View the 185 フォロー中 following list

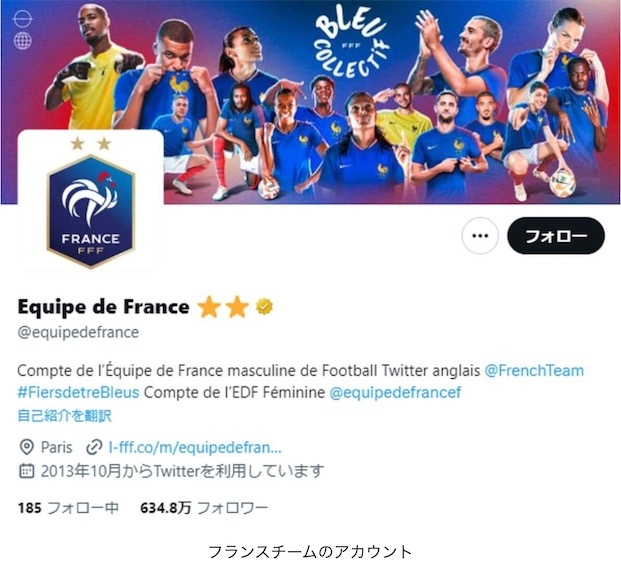[68, 508]
